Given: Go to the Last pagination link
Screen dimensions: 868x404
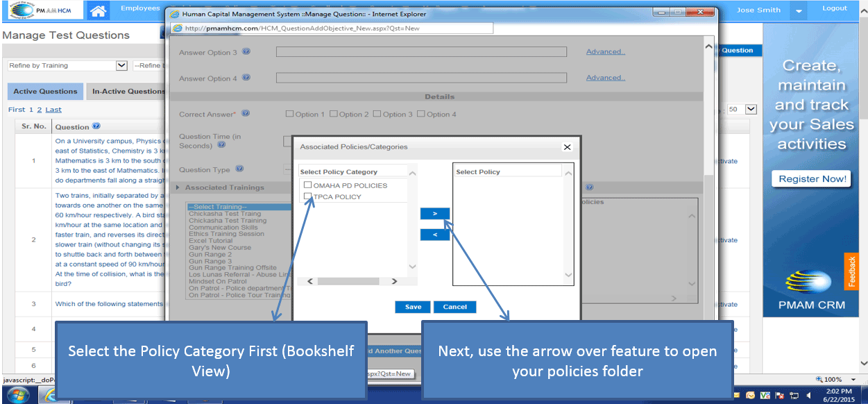Looking at the screenshot, I should point(53,110).
